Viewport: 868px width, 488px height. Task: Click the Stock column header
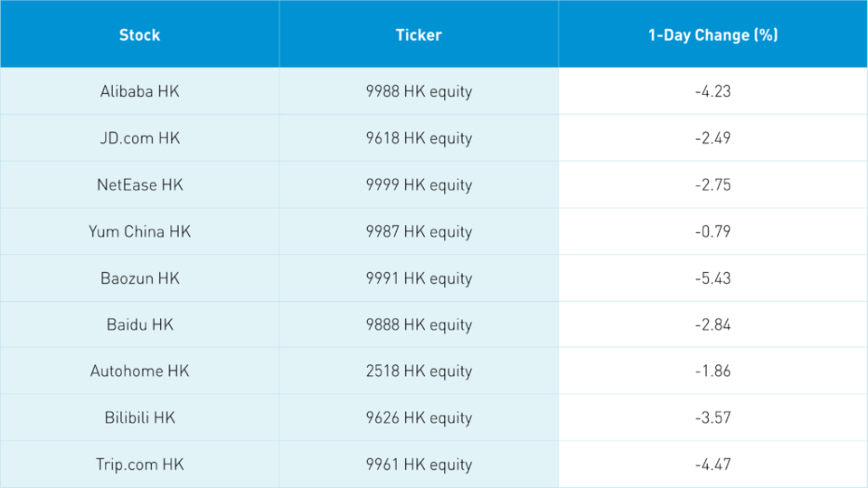139,35
